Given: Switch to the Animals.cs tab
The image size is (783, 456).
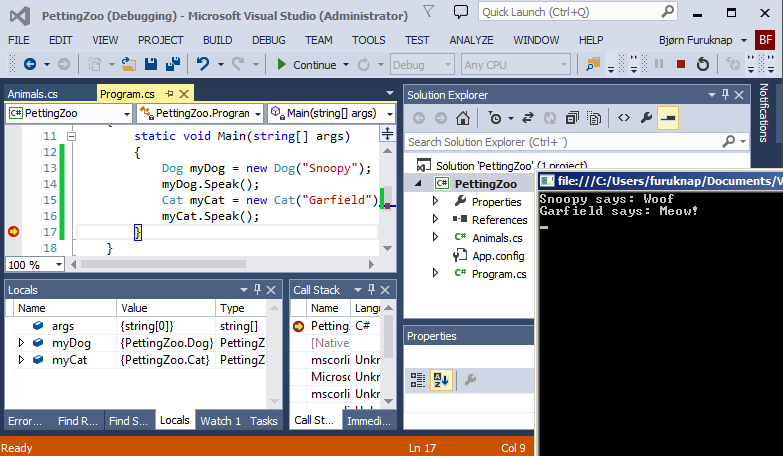Looking at the screenshot, I should tap(32, 94).
